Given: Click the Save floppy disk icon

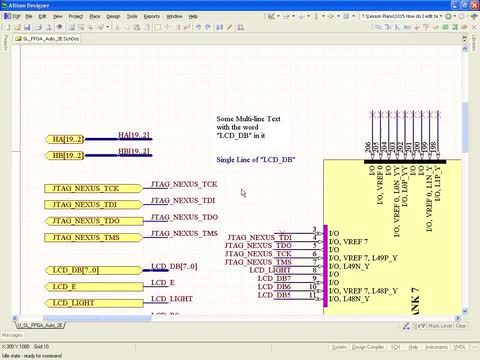Looking at the screenshot, I should tap(27, 27).
